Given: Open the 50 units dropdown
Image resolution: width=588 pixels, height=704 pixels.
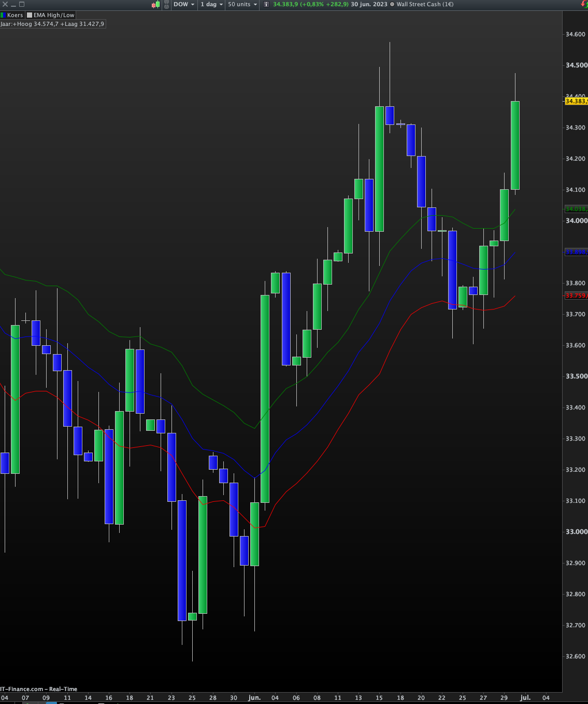Looking at the screenshot, I should pyautogui.click(x=242, y=4).
